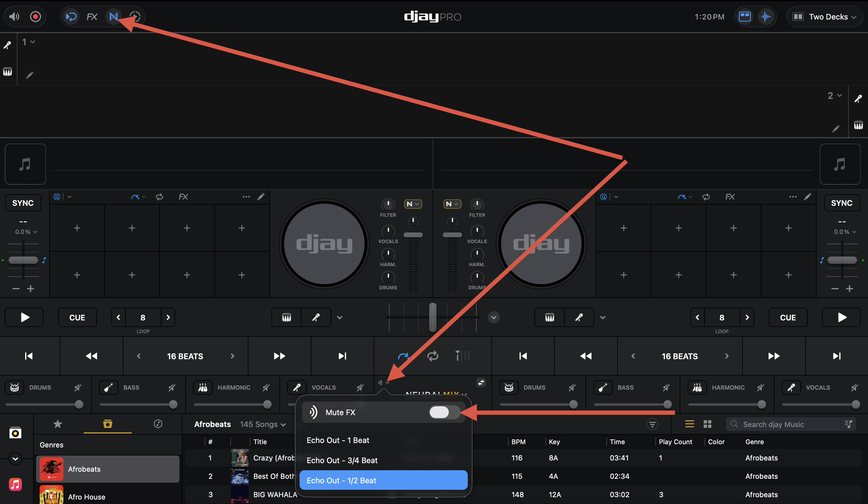Expand the 145 Songs dropdown
Screen dimensions: 868x504
[263, 424]
